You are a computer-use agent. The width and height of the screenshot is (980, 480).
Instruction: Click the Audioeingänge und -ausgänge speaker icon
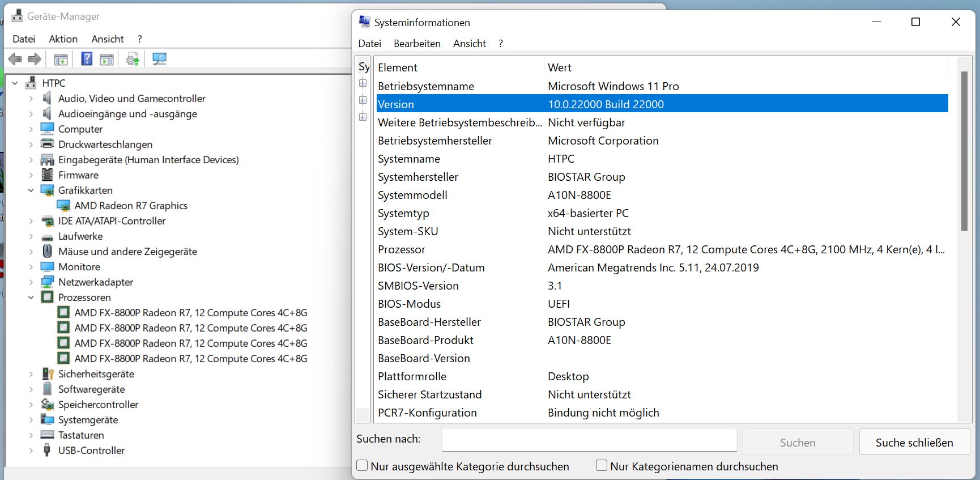(48, 114)
